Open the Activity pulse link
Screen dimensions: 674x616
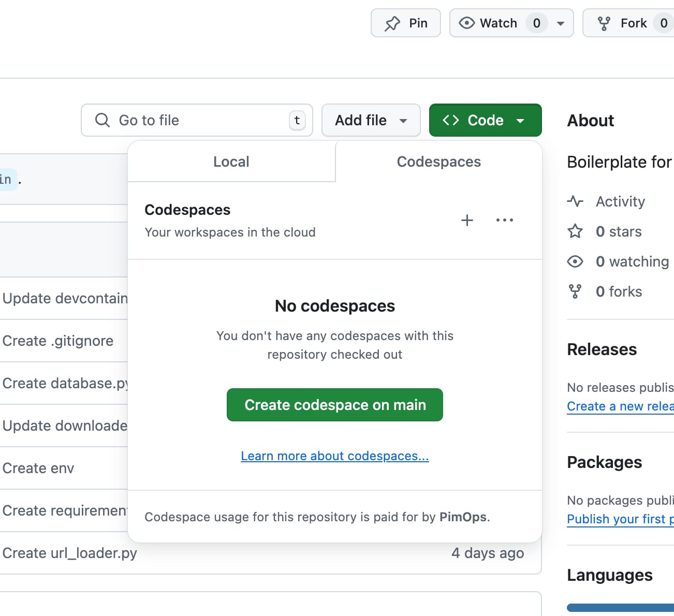[x=620, y=201]
